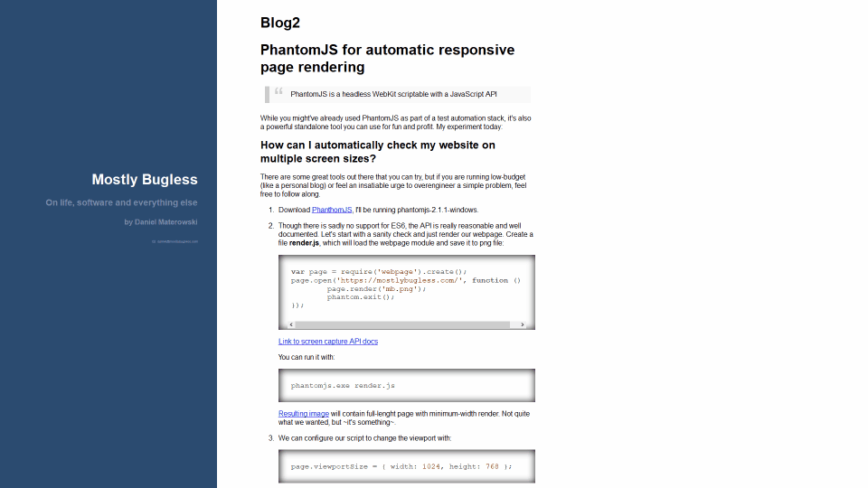Image resolution: width=868 pixels, height=488 pixels.
Task: Click the 'PhantomJS for automatic responsive page rendering' title
Action: coord(387,58)
